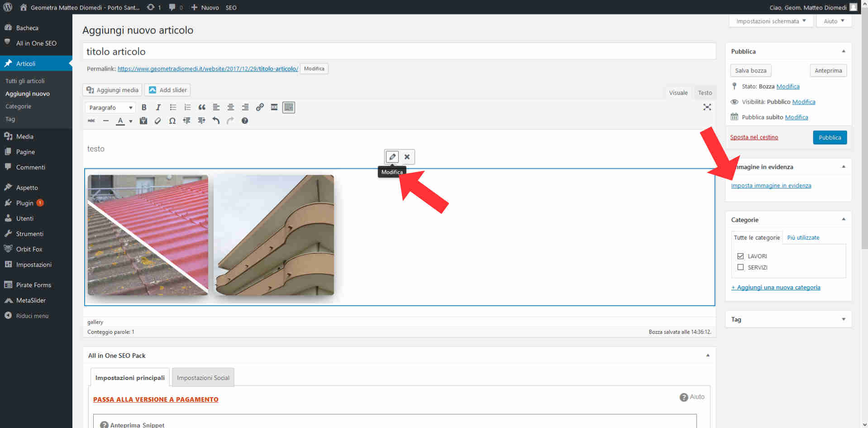Screen dimensions: 868x428
Task: Decrease indent
Action: pos(187,121)
